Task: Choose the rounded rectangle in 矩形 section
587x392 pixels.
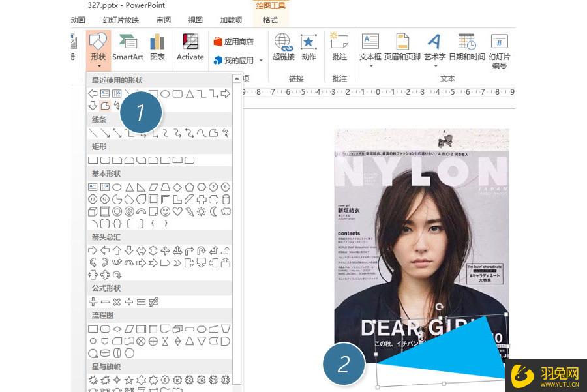Action: (105, 160)
